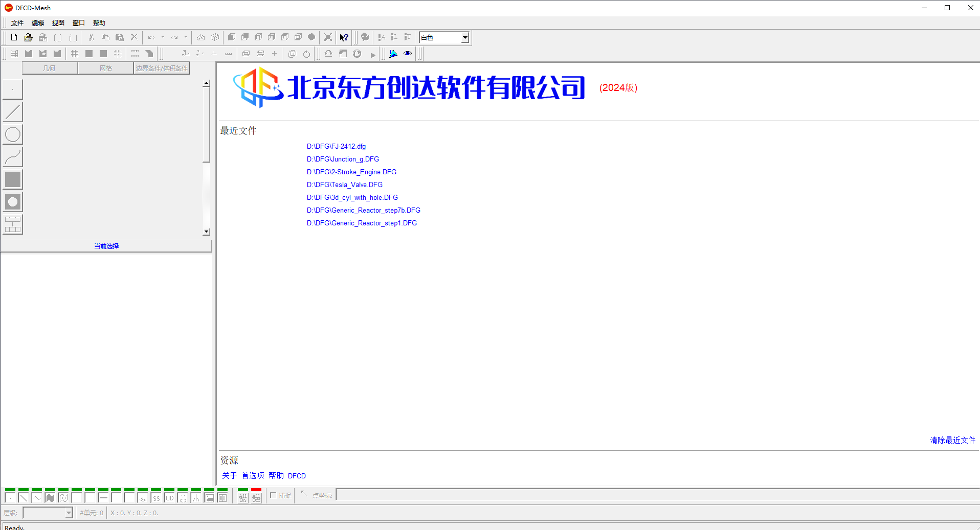
Task: Open recent file Generic_Reactor_step7b.DFG
Action: click(363, 210)
